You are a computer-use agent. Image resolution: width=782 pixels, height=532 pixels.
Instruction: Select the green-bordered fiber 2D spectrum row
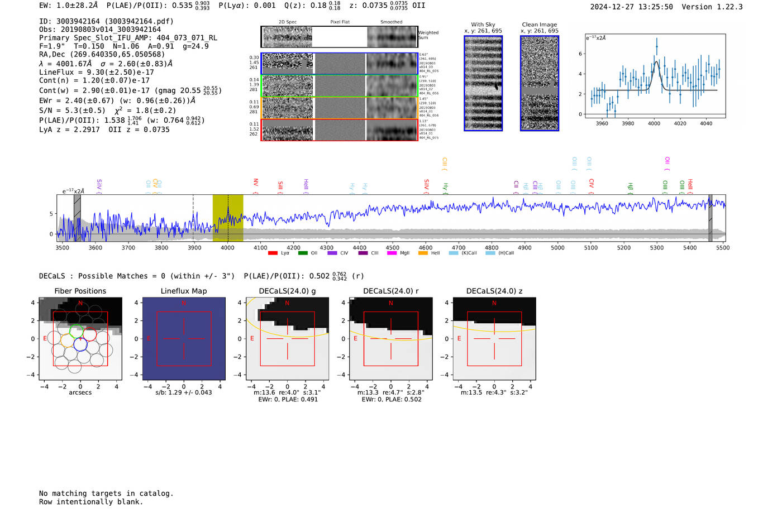[339, 86]
